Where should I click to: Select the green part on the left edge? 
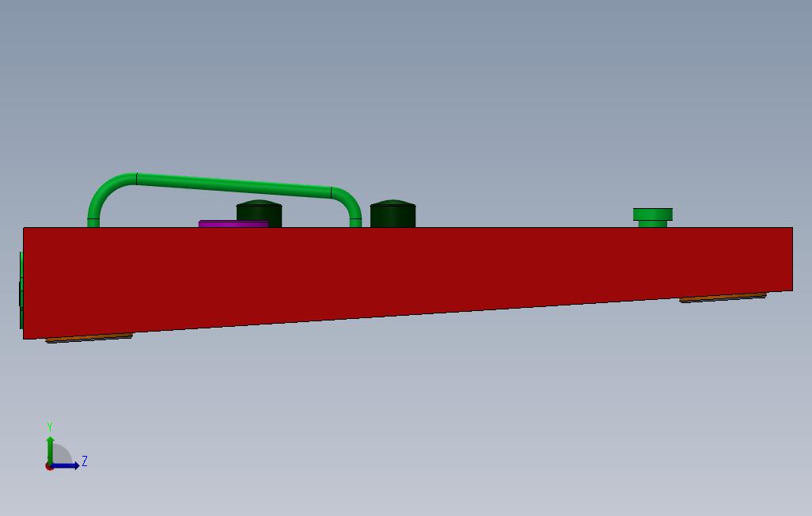pos(21,290)
